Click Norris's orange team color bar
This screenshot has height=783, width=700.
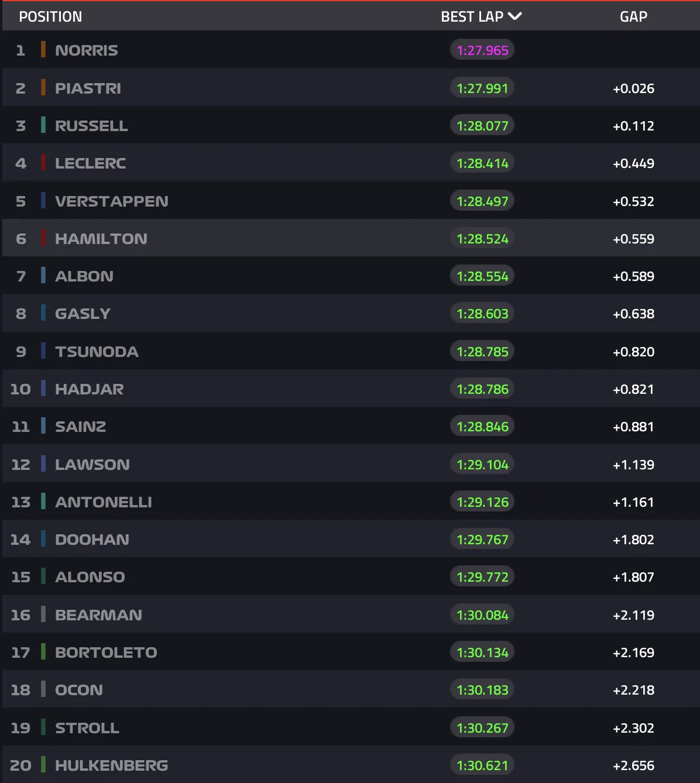coord(43,50)
